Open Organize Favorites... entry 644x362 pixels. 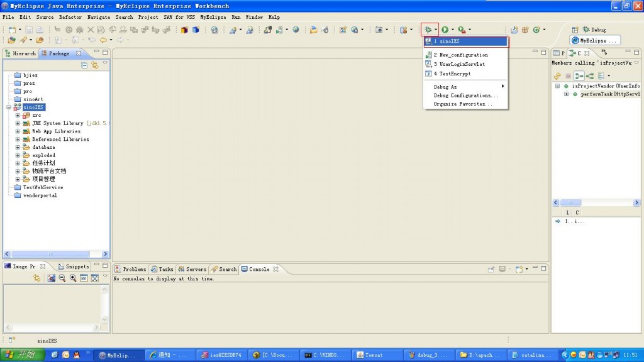(x=466, y=104)
